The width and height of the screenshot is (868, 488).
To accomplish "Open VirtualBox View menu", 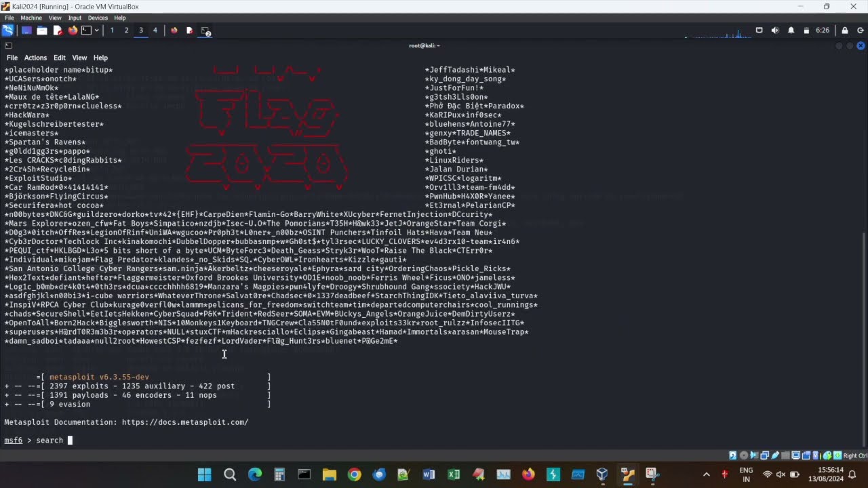I will coord(55,18).
